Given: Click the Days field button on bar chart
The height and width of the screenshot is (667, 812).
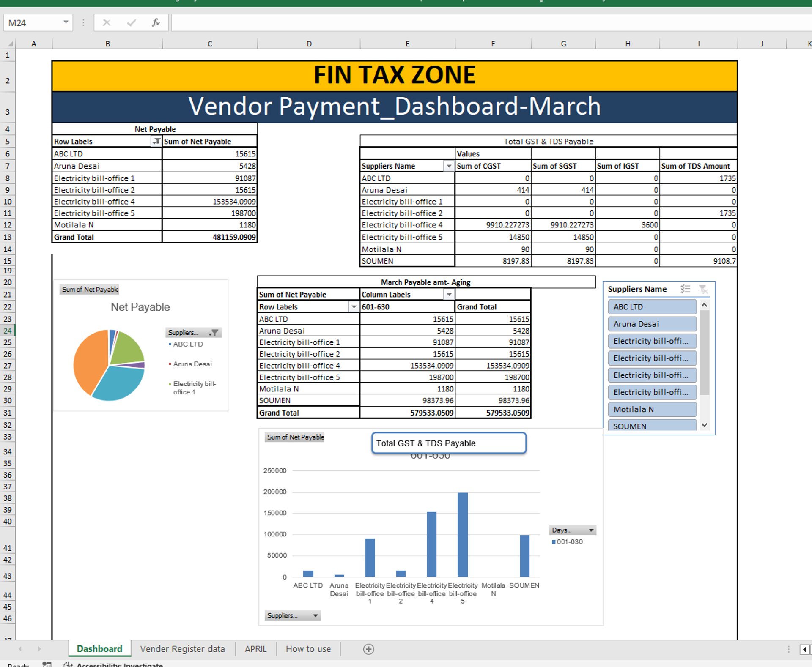Looking at the screenshot, I should tap(573, 530).
